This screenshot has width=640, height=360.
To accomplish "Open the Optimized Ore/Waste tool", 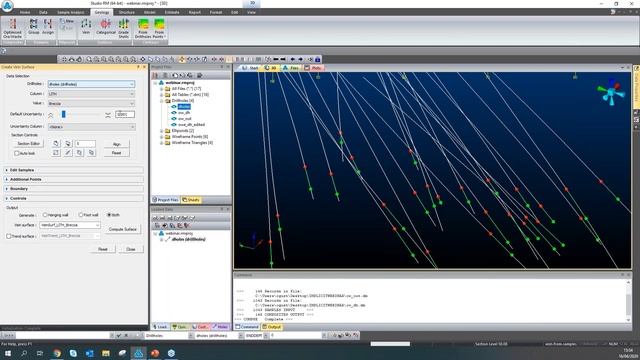I will [x=13, y=28].
